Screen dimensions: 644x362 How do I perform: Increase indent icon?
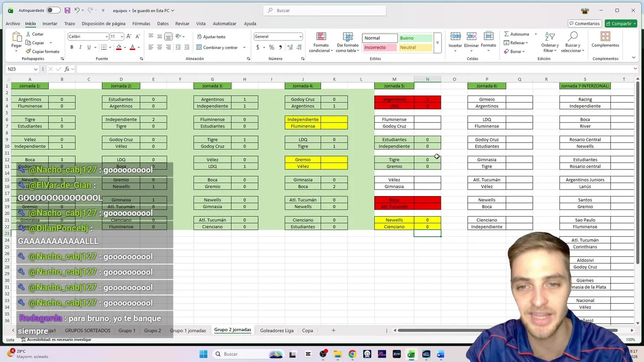click(x=187, y=47)
